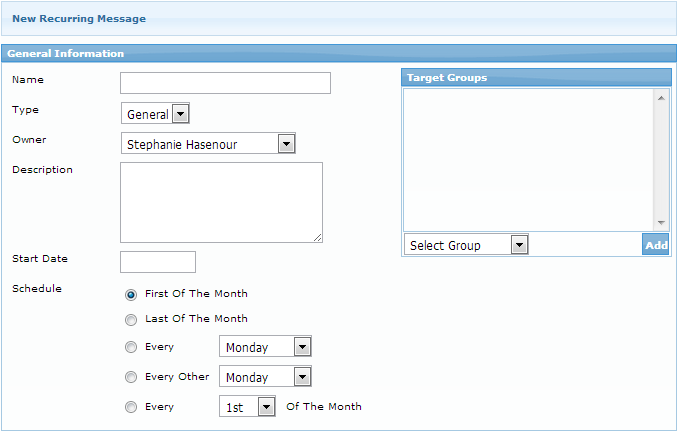Open the Type dropdown set to General
The height and width of the screenshot is (435, 678).
pos(155,114)
